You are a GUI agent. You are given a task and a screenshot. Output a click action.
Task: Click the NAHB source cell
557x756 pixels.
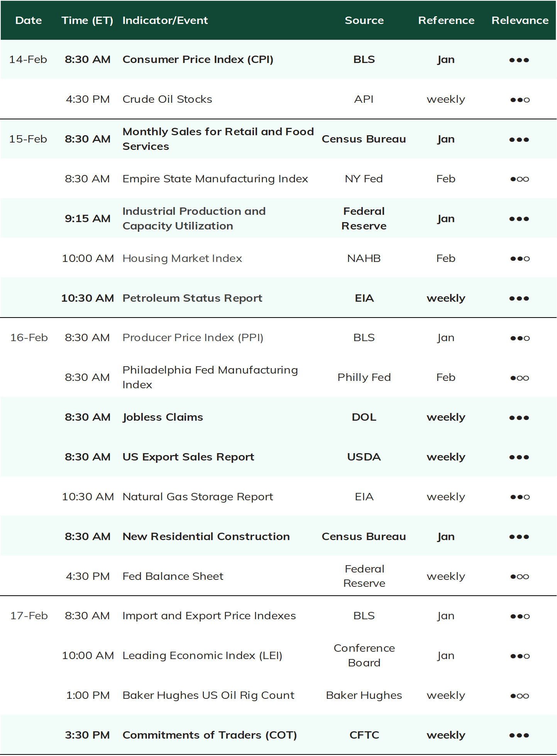tap(364, 258)
